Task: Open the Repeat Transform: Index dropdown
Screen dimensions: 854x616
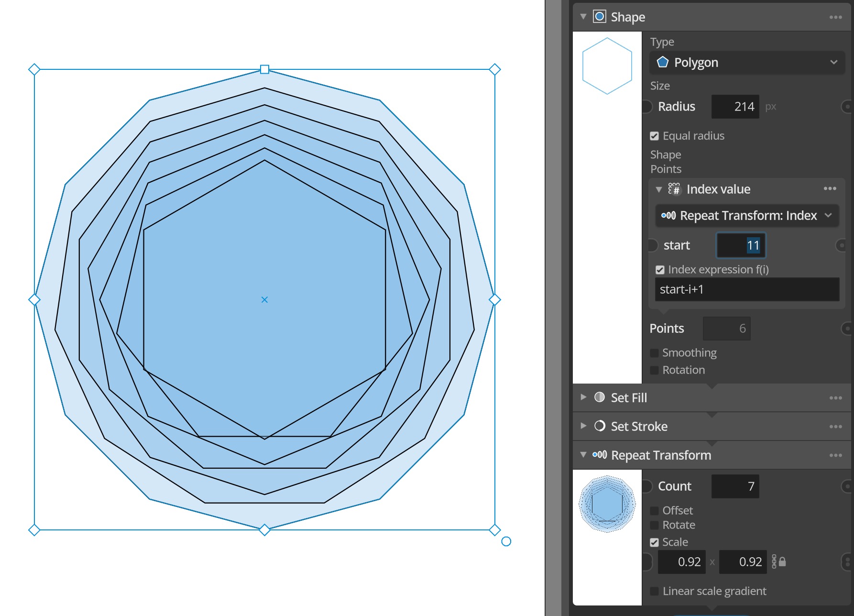Action: coord(747,216)
